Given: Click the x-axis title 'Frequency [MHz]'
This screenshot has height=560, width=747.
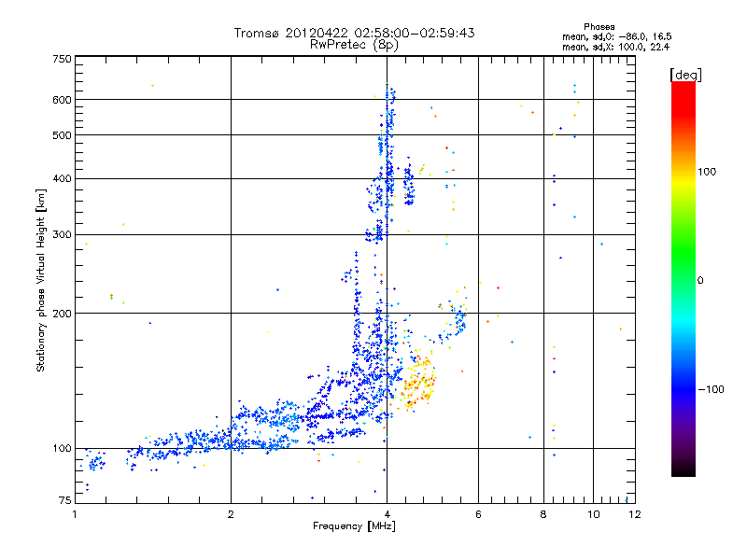Looking at the screenshot, I should click(354, 526).
